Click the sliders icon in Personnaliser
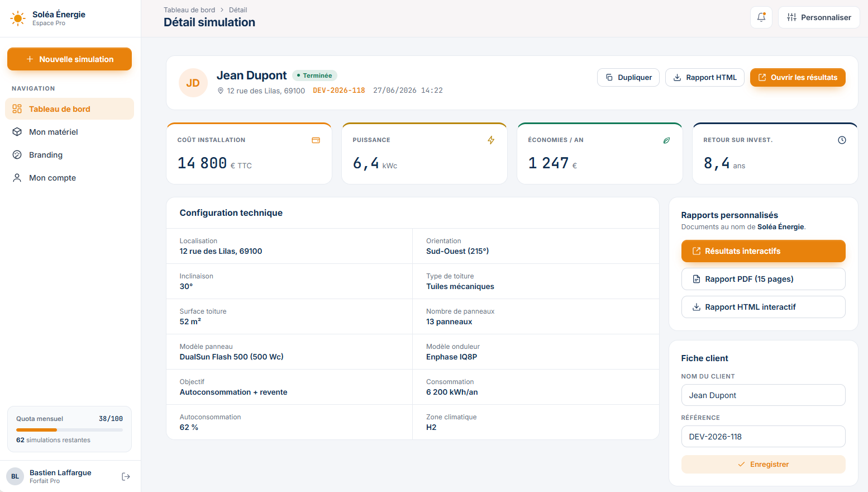Screen dimensions: 868x492 pyautogui.click(x=791, y=17)
